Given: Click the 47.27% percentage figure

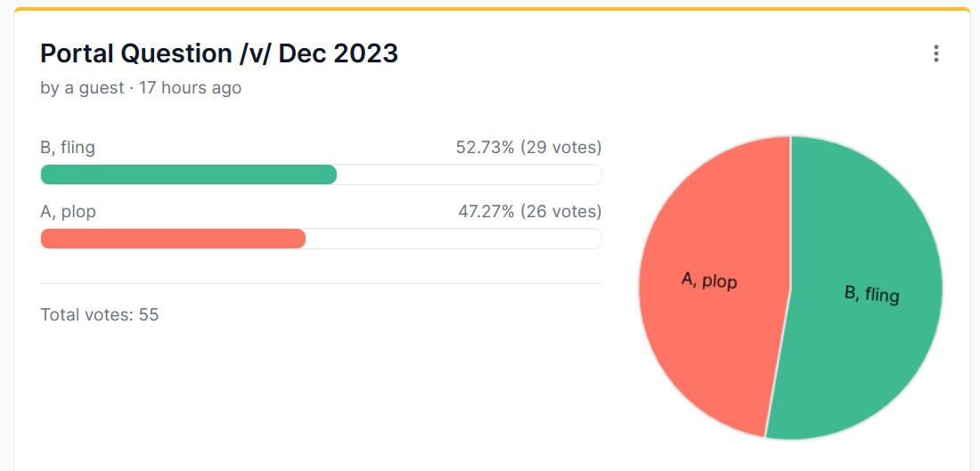Looking at the screenshot, I should click(x=486, y=212).
